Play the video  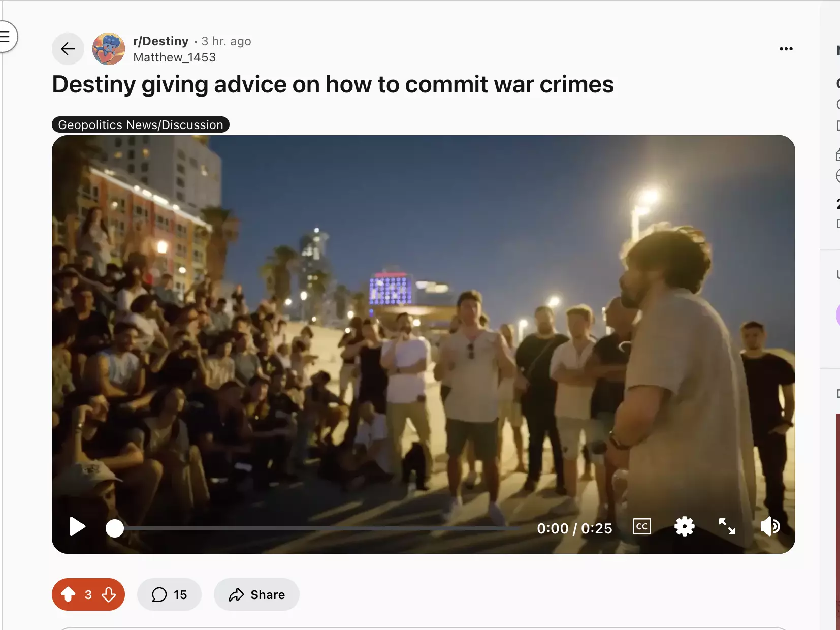[77, 527]
